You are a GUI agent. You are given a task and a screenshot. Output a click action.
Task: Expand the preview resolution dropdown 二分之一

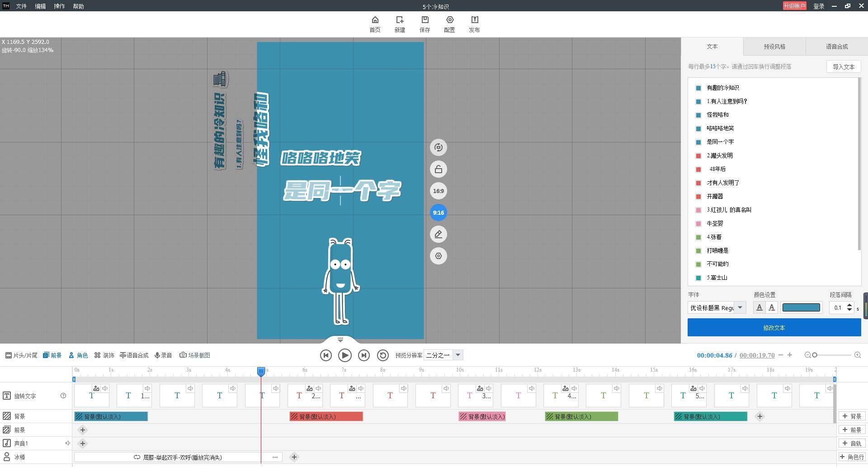(458, 355)
